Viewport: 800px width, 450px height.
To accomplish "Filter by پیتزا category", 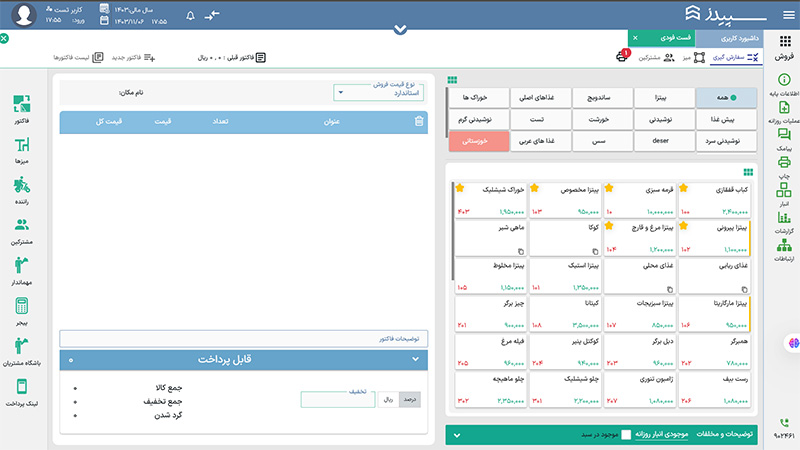I will pyautogui.click(x=664, y=97).
